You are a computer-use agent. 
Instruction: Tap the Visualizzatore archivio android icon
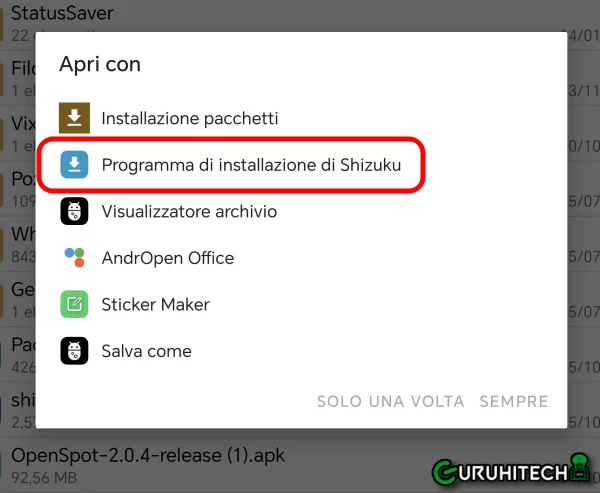(74, 211)
